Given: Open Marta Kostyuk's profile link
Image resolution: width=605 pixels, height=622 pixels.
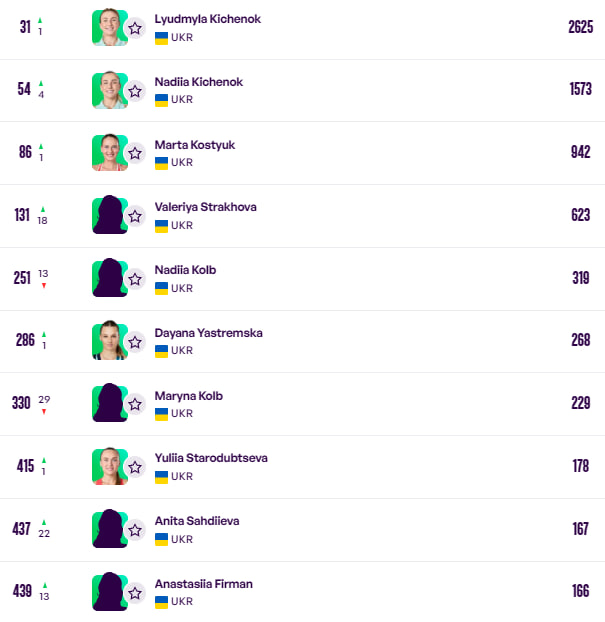Looking at the screenshot, I should 194,145.
